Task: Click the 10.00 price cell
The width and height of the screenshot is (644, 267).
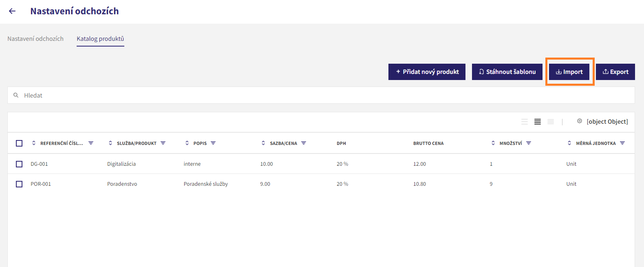Action: [x=267, y=164]
